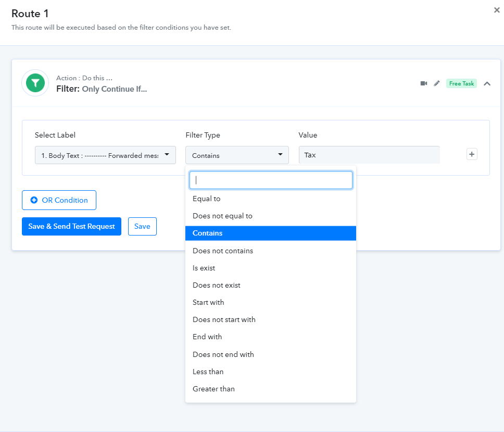Click the Save button
Viewport: 504px width, 432px height.
142,227
